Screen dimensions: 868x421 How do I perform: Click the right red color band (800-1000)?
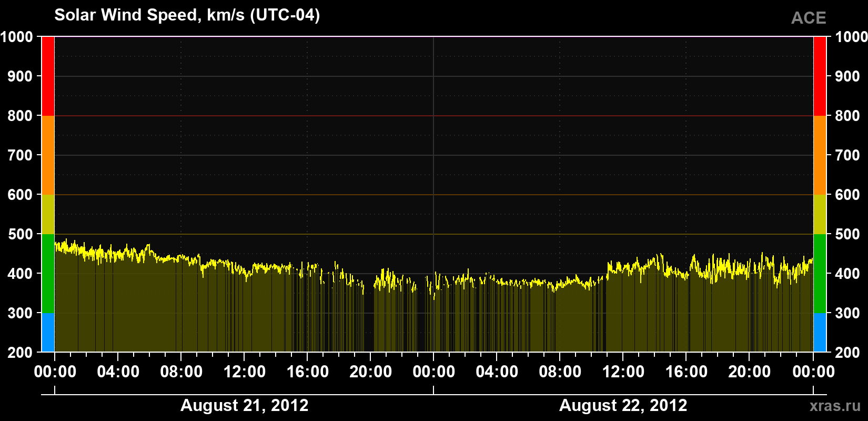point(820,76)
